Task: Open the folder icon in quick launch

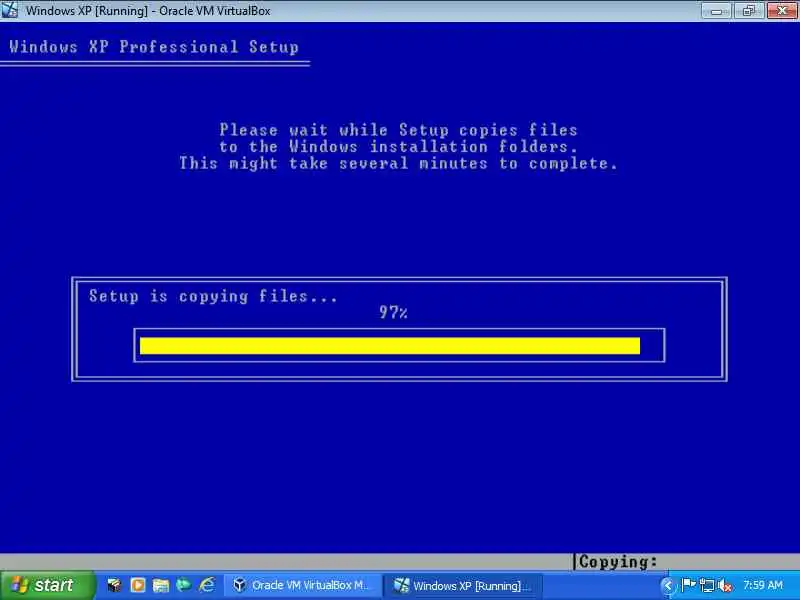Action: coord(161,585)
